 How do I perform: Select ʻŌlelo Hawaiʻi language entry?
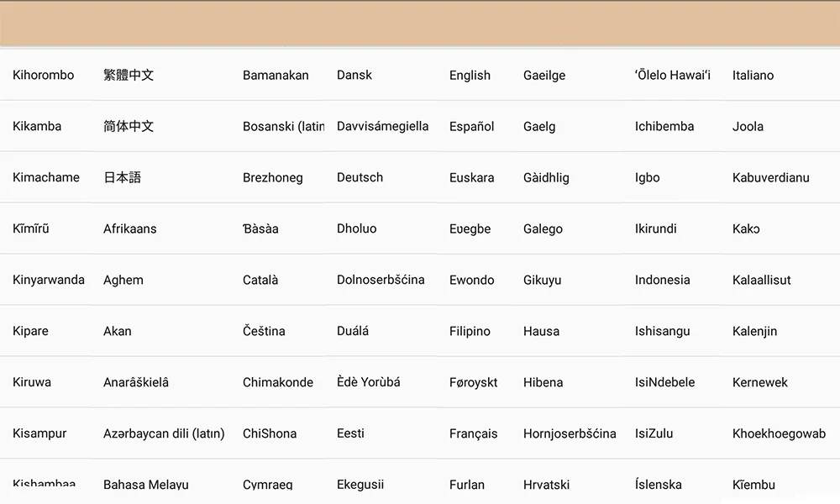point(673,75)
